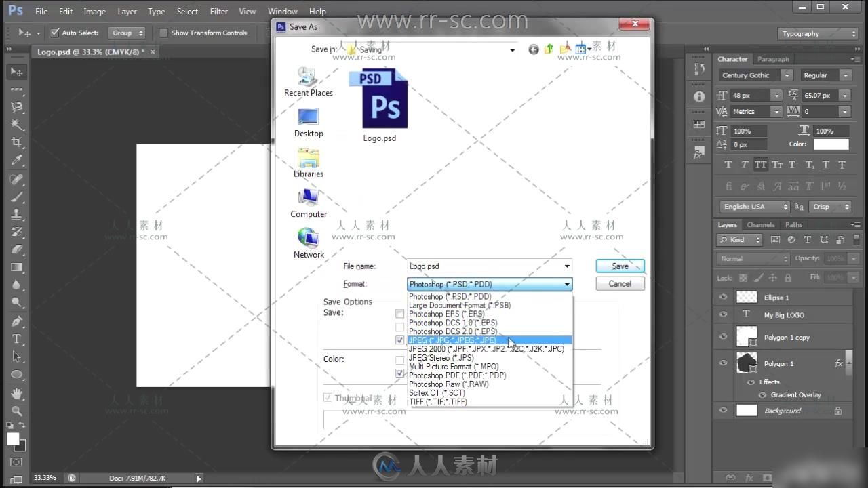Select the Eraser tool
The image size is (868, 488).
(16, 250)
